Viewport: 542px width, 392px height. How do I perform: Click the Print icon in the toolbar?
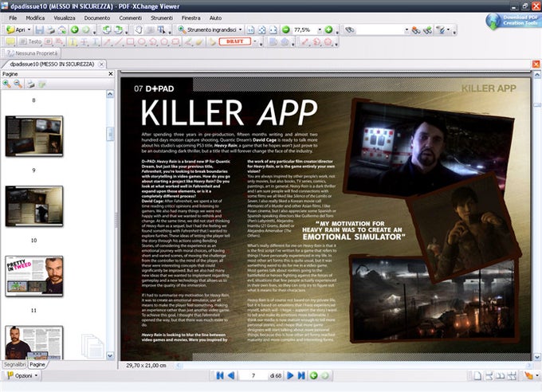click(51, 30)
